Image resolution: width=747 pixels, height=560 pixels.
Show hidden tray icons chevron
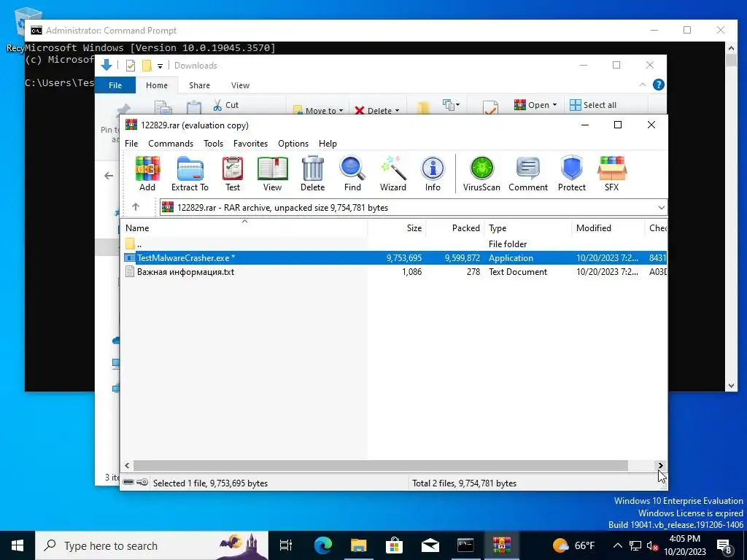click(x=617, y=545)
